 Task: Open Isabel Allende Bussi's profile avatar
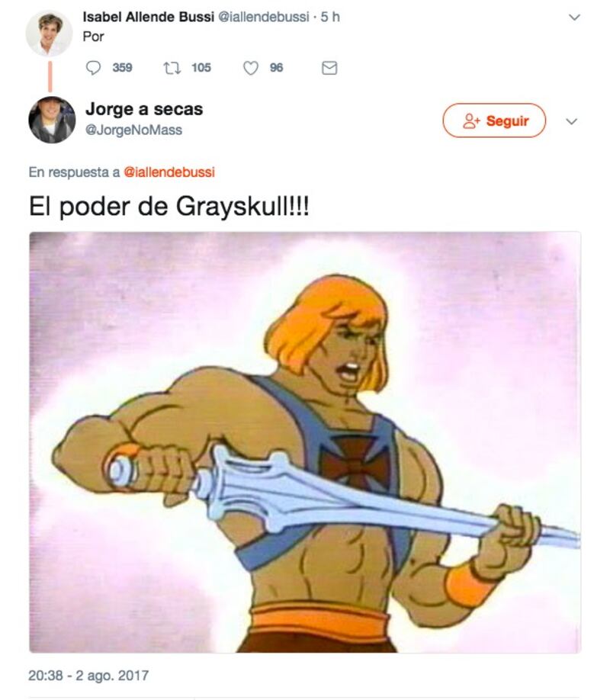(x=49, y=34)
